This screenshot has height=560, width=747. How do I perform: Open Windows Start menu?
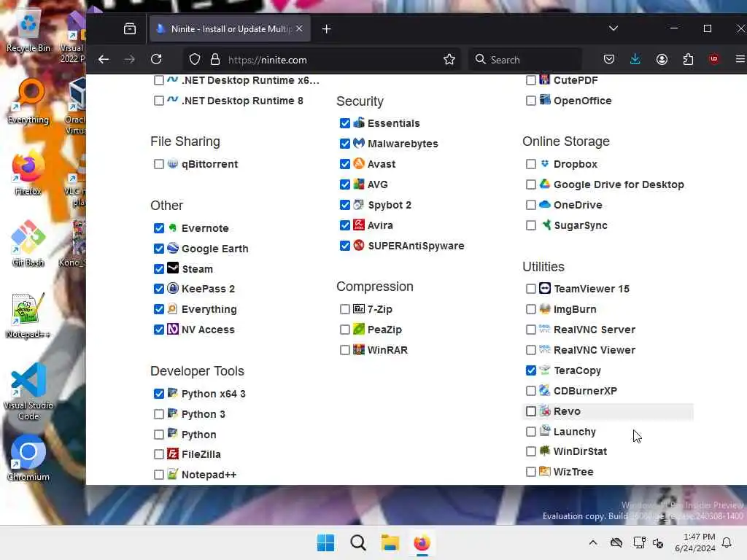(x=325, y=542)
